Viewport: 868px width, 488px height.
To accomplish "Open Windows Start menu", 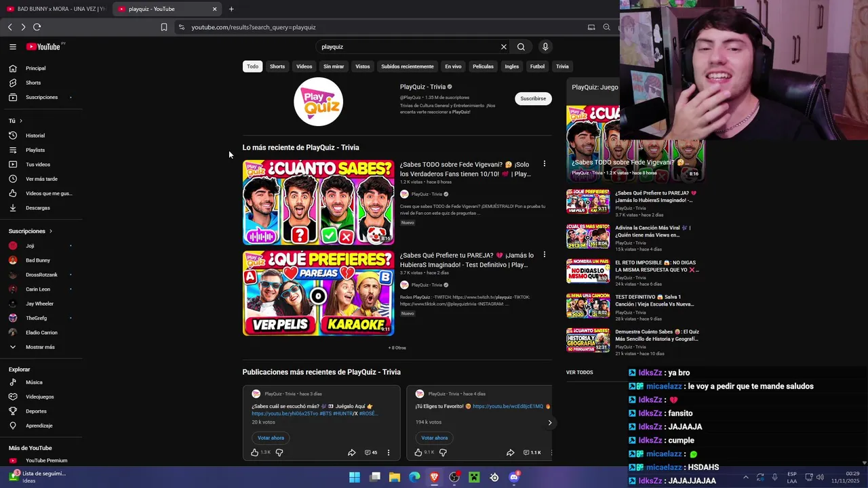I will point(355,477).
